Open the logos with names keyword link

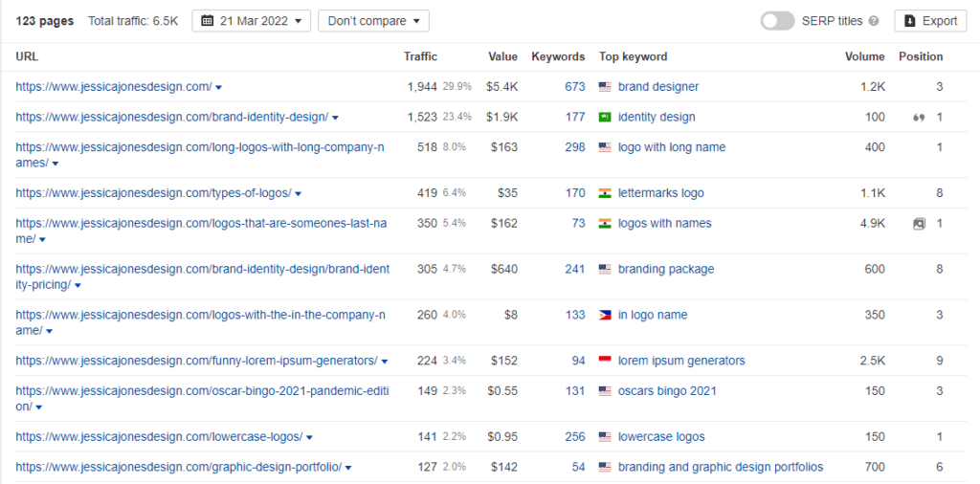(664, 223)
